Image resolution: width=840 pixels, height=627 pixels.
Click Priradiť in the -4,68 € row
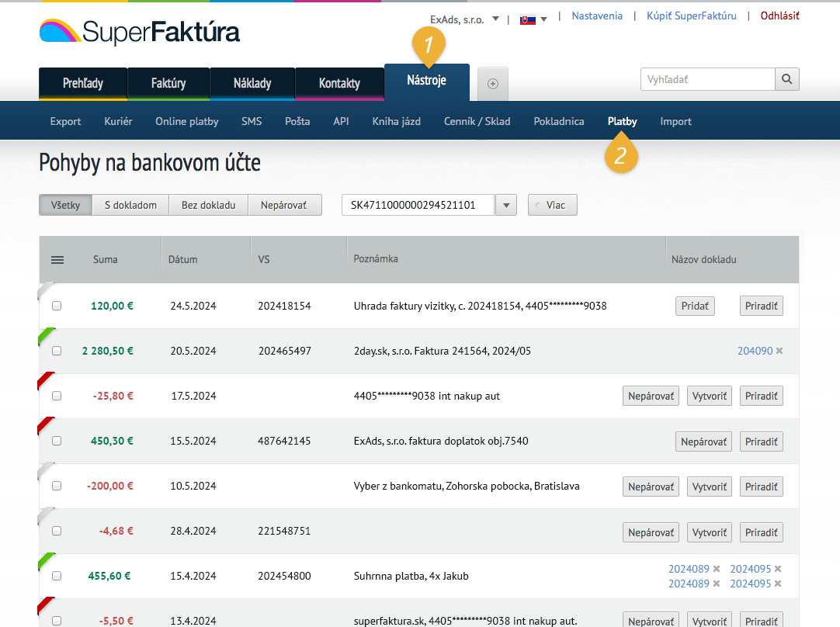click(x=762, y=532)
